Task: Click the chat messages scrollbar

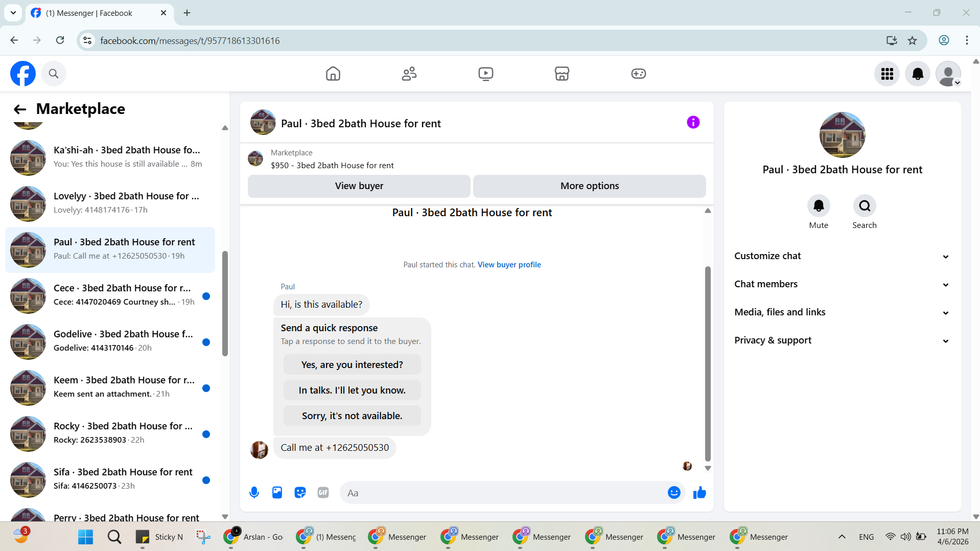Action: click(x=708, y=363)
